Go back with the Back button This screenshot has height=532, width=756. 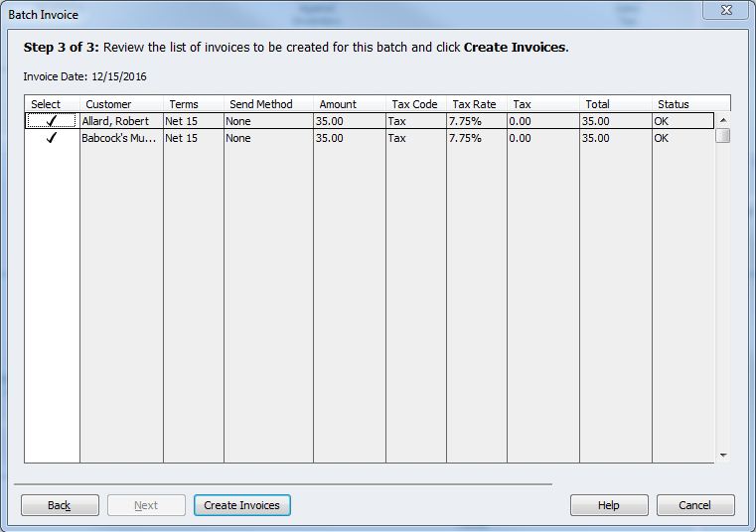click(60, 505)
